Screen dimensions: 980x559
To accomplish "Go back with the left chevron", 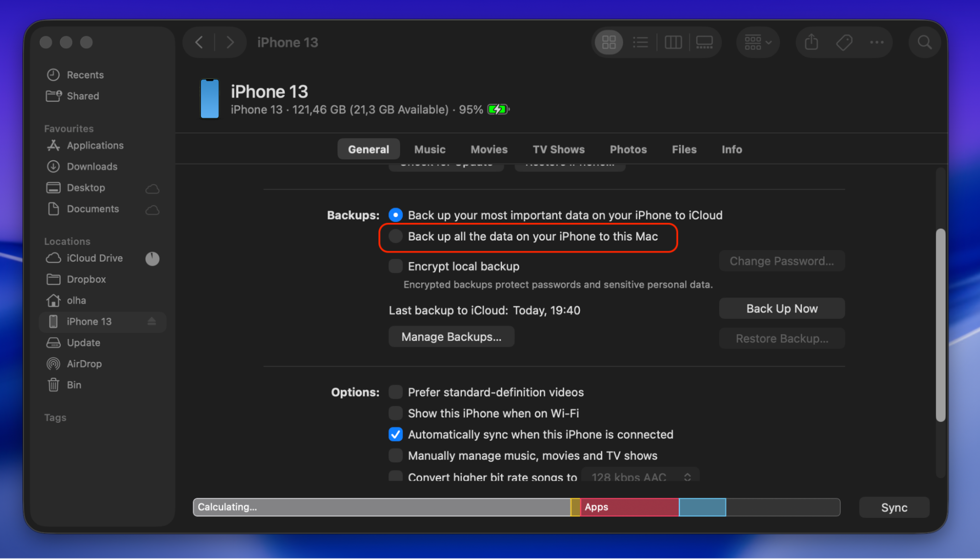I will click(199, 43).
